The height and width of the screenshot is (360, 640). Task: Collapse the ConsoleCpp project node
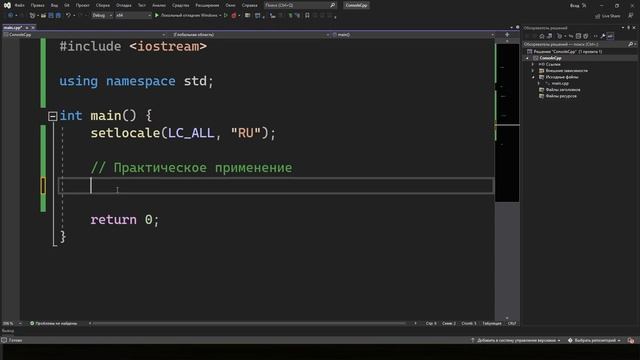[527, 58]
